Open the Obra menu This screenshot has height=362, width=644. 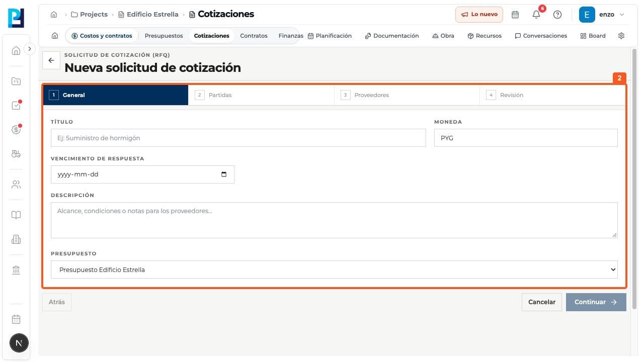click(443, 36)
